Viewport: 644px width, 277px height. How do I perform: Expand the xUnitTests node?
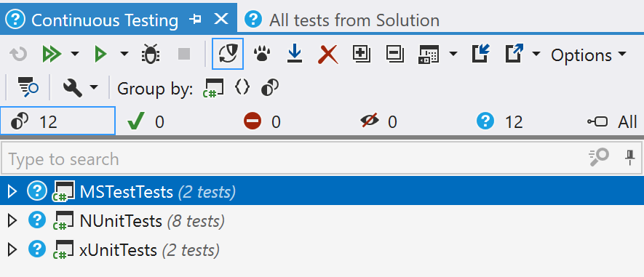[12, 249]
